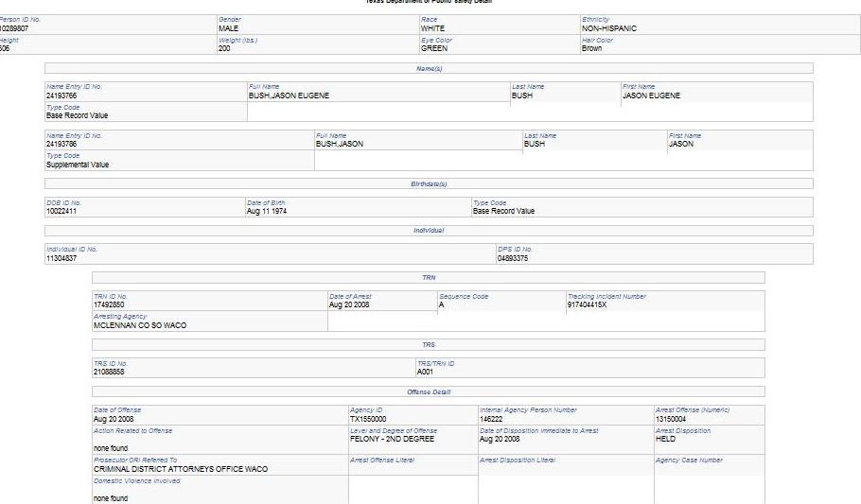
Task: Select the date of birth Aug 11 1974
Action: click(266, 211)
